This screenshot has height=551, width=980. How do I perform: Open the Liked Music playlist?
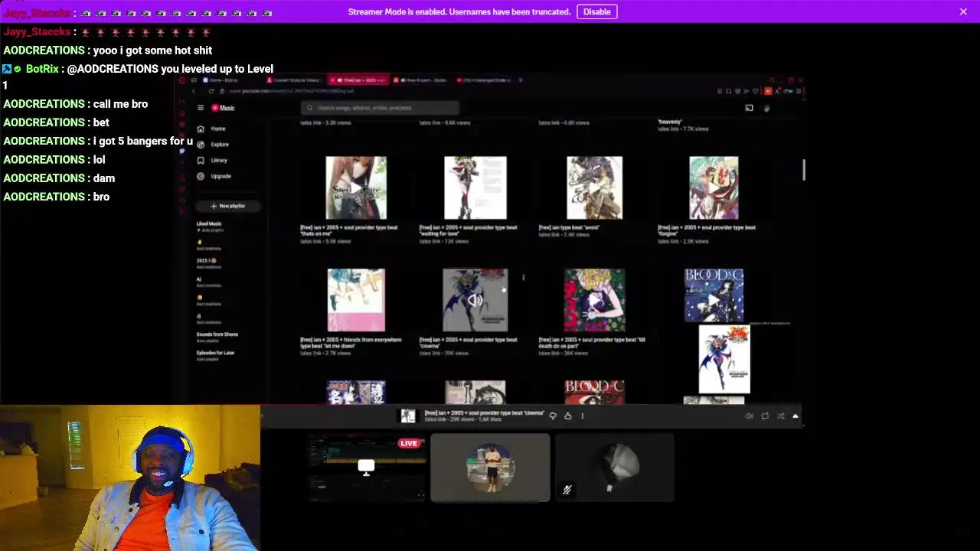tap(209, 226)
